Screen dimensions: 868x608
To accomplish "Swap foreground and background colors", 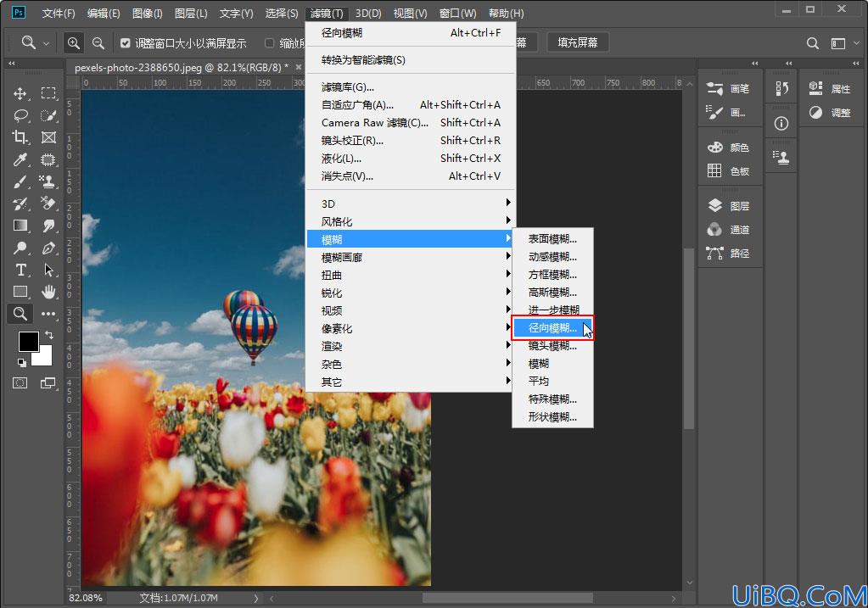I will point(49,335).
